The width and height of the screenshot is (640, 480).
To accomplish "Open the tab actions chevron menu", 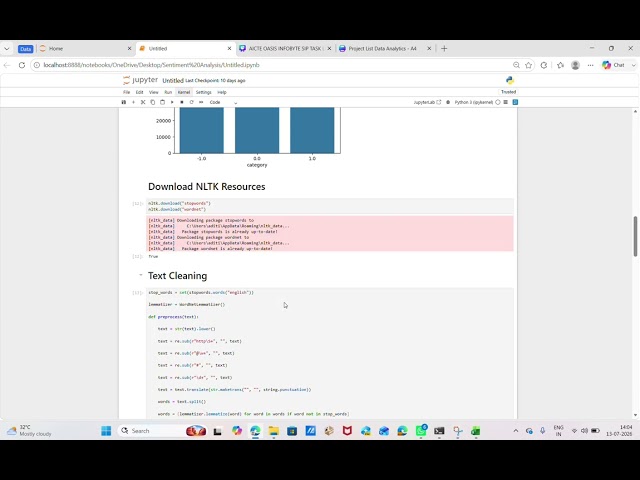I will pos(7,48).
